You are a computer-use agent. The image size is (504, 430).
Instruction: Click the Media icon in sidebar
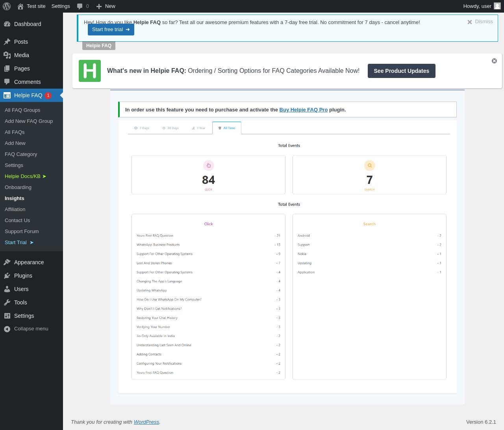click(x=7, y=55)
